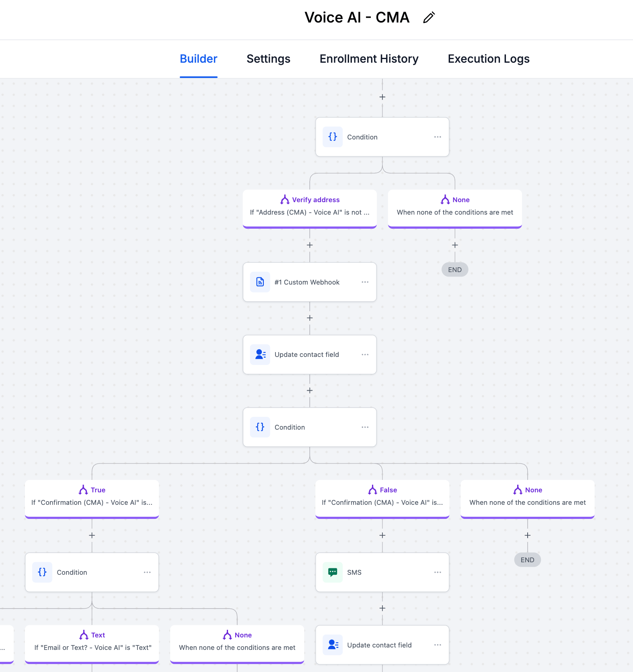Image resolution: width=633 pixels, height=672 pixels.
Task: Add a step below the Custom Webhook
Action: pyautogui.click(x=310, y=318)
